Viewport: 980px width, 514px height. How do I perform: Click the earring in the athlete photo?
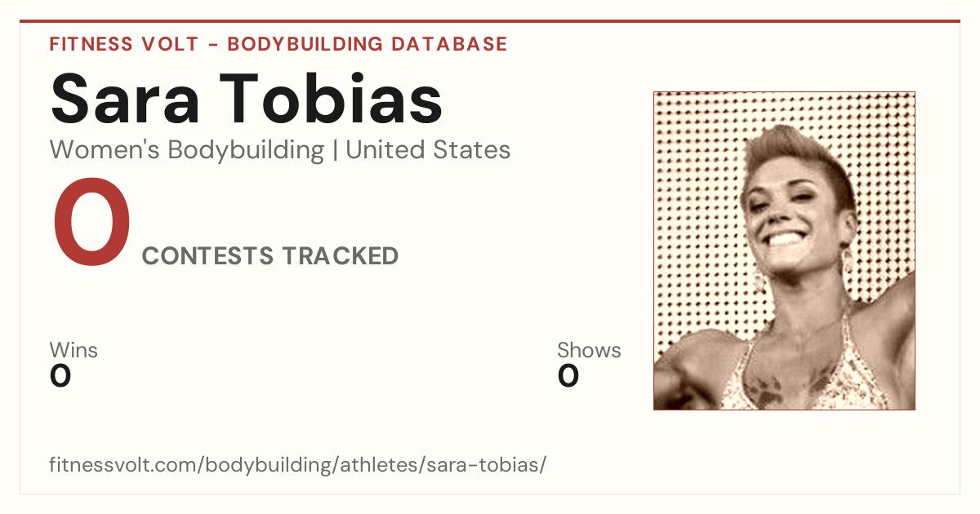849,263
